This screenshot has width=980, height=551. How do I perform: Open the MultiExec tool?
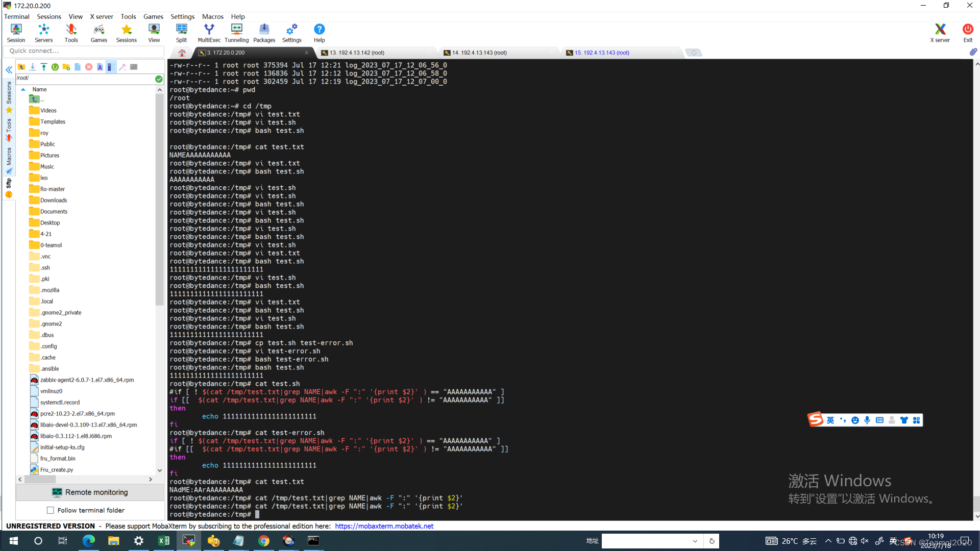(209, 33)
